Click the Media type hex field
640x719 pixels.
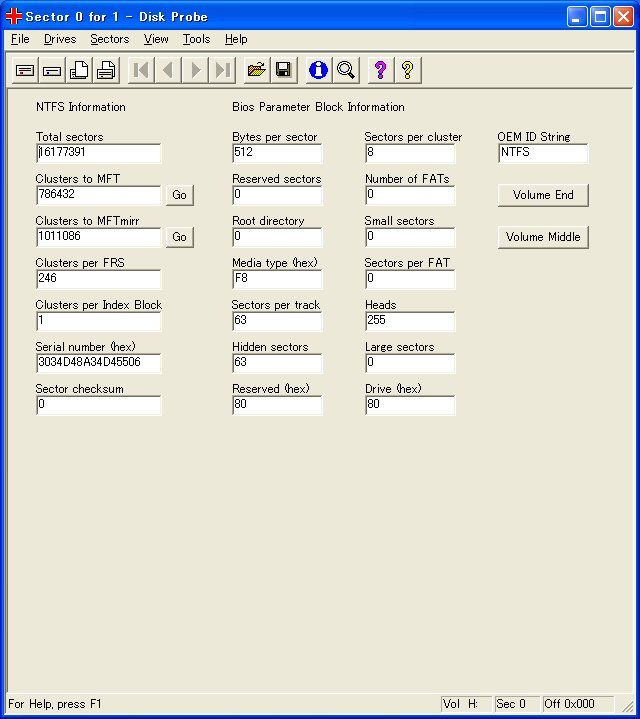tap(277, 279)
